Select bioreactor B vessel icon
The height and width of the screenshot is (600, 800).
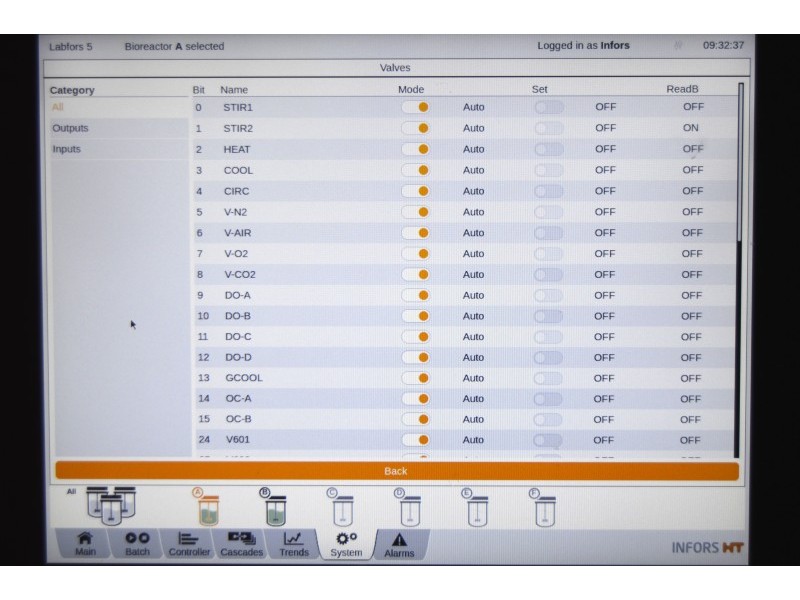(275, 507)
